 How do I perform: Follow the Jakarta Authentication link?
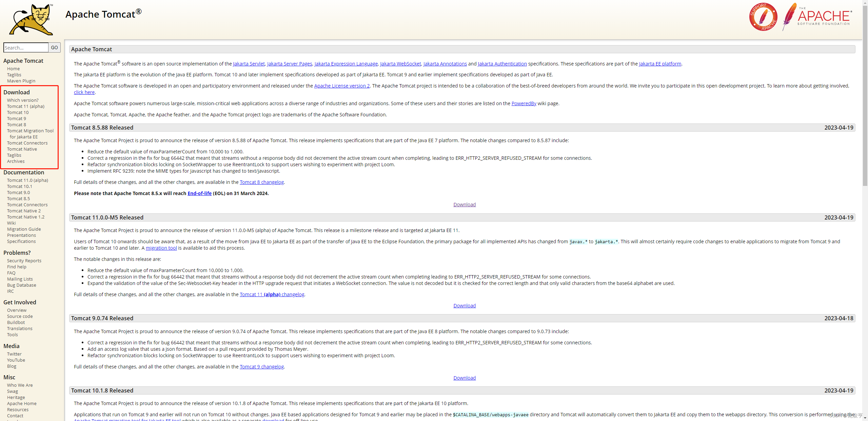coord(502,64)
